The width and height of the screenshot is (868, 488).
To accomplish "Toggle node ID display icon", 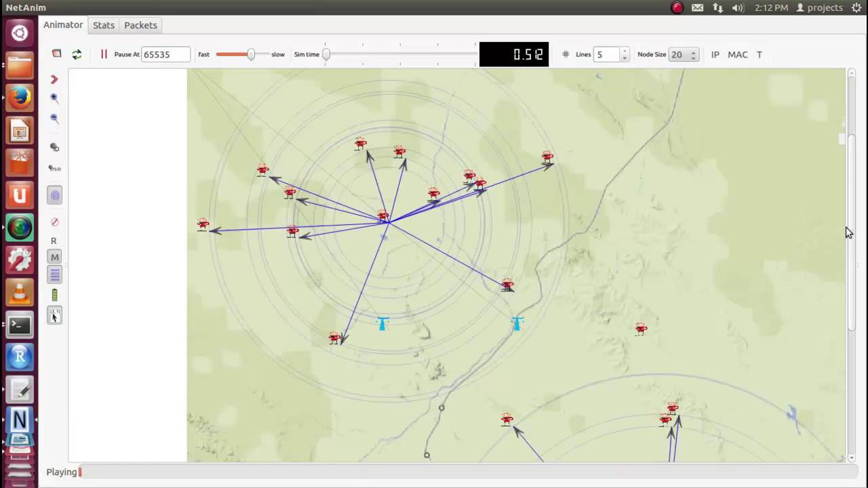I will pos(54,147).
